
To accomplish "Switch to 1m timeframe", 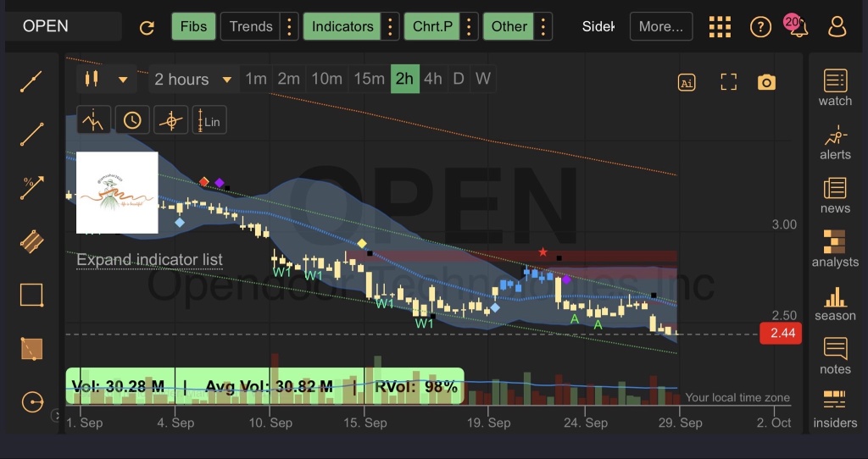I will 256,79.
